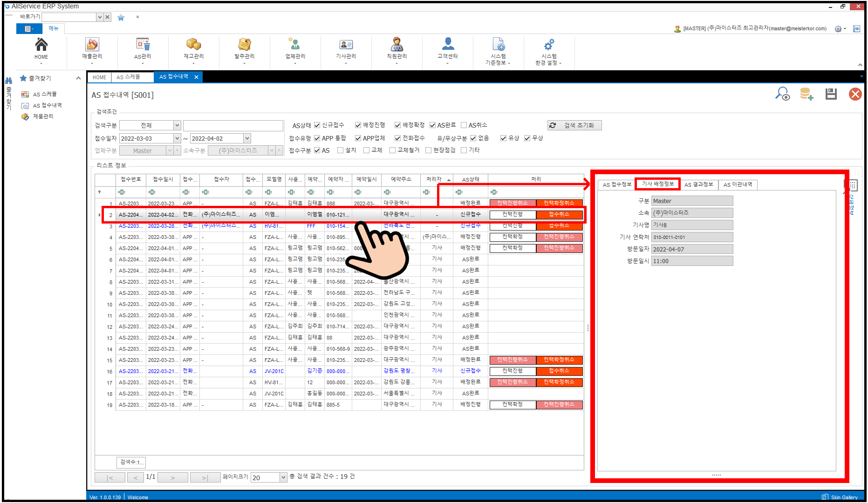This screenshot has height=503, width=868.
Task: Click the save floppy disk icon
Action: point(831,94)
